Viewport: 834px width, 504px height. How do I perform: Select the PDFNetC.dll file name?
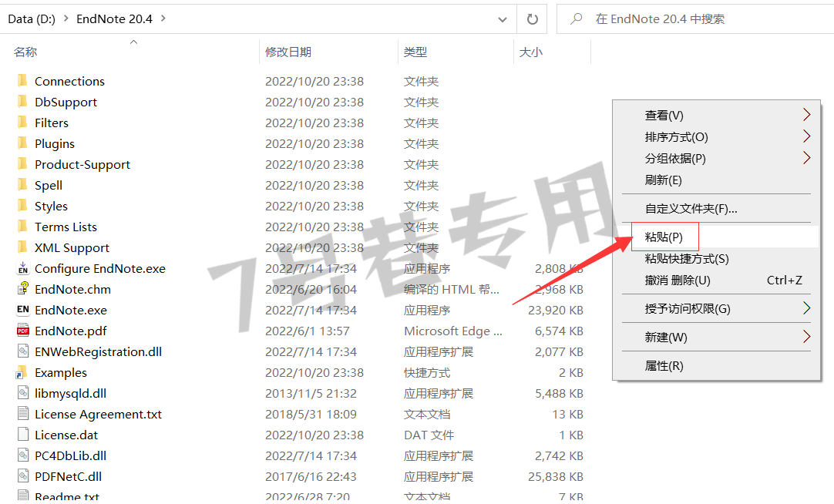click(x=68, y=476)
